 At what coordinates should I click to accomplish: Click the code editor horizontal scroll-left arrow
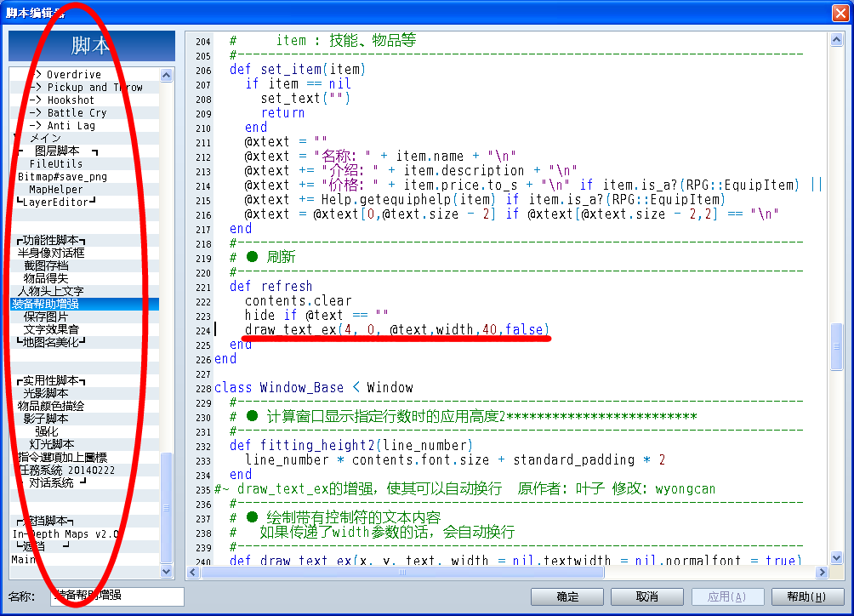coord(193,573)
